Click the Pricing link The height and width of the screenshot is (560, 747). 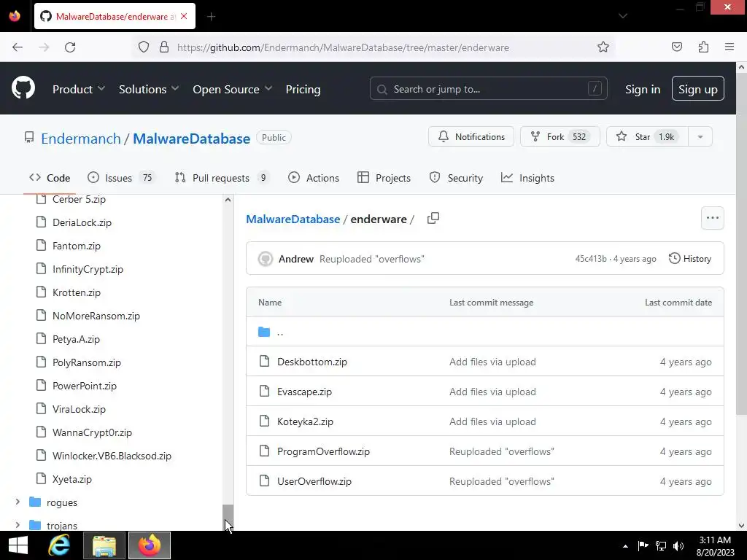tap(303, 89)
